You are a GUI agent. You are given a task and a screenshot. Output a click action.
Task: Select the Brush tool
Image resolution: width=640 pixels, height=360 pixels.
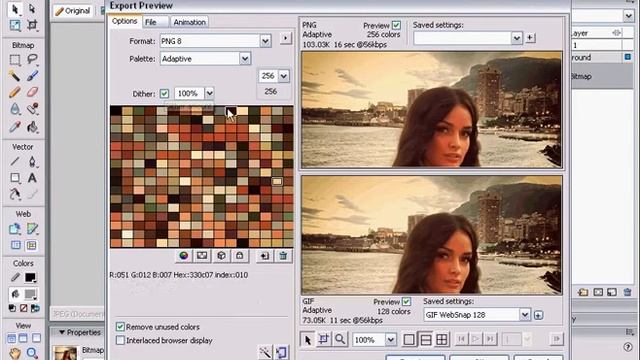tap(32, 76)
